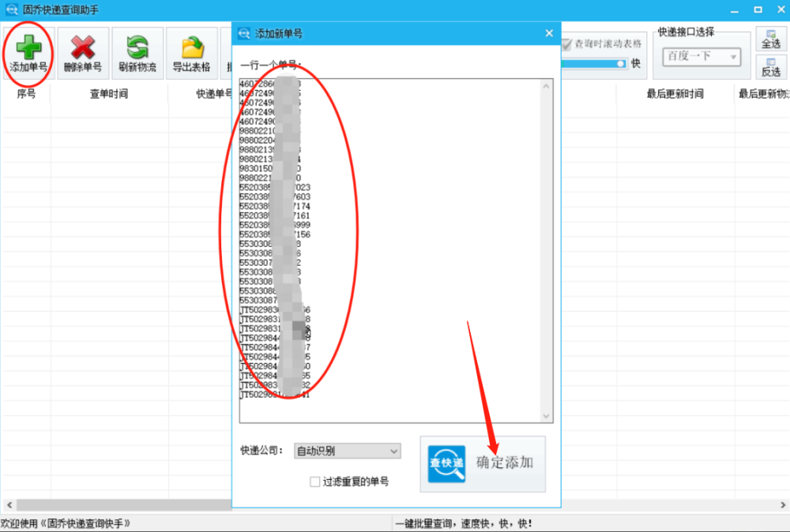Close the 添加新单号 dialog
This screenshot has height=532, width=790.
pyautogui.click(x=549, y=33)
